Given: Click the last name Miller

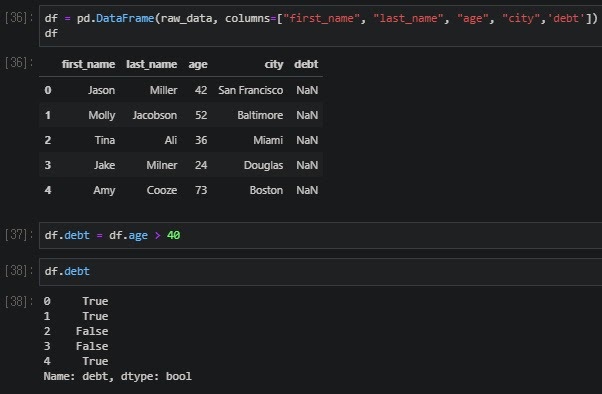Looking at the screenshot, I should click(164, 90).
